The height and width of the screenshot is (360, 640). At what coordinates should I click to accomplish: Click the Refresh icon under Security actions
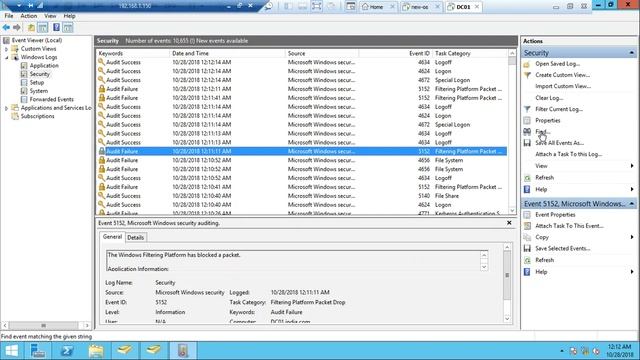click(527, 178)
